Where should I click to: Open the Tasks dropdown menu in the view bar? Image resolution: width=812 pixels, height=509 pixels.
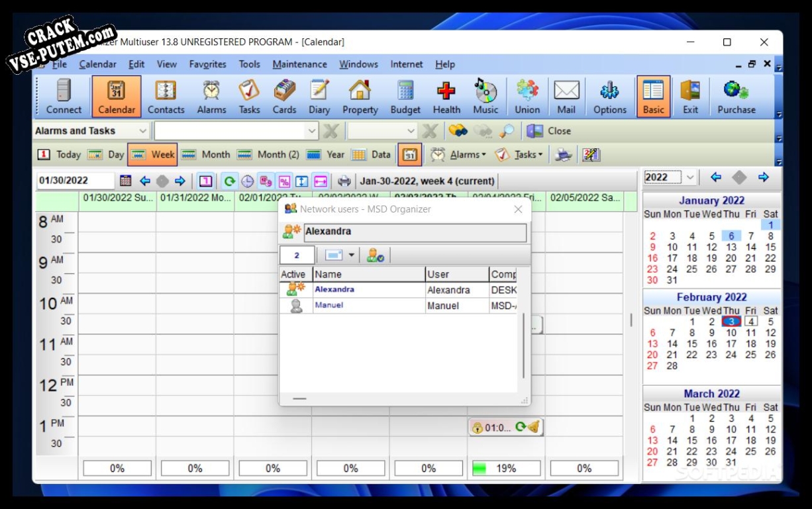pos(519,155)
